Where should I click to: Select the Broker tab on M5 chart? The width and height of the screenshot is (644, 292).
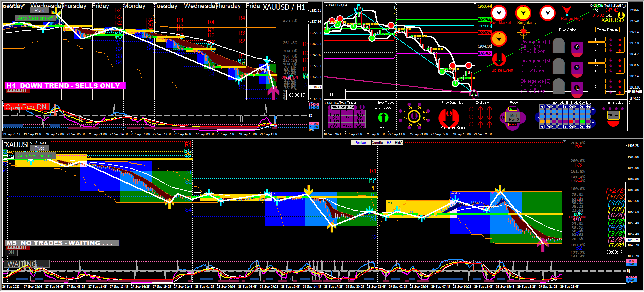[x=361, y=143]
